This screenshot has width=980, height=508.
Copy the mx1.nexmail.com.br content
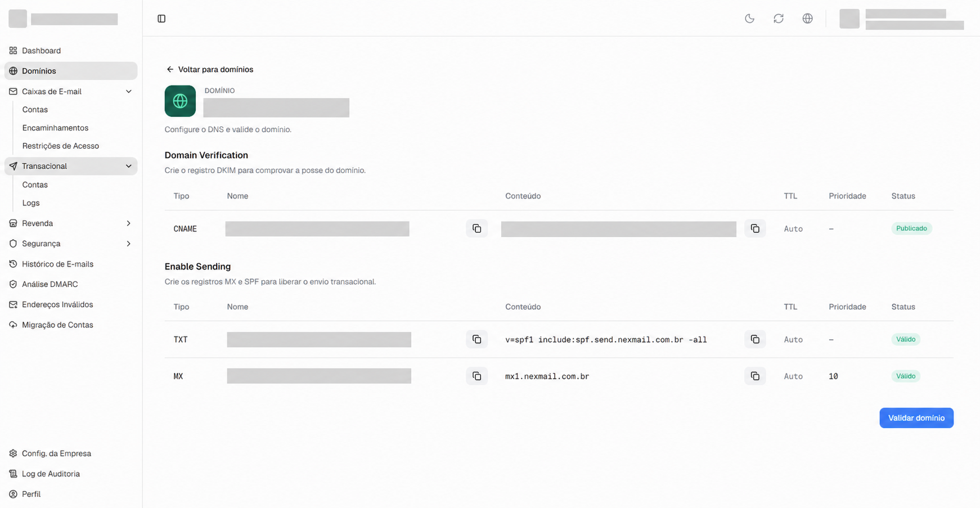click(x=755, y=376)
